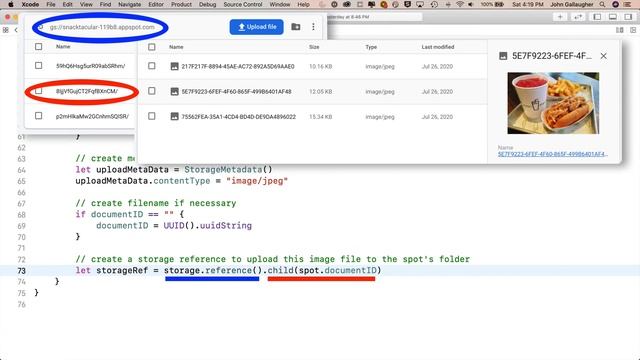Click the 15.34 KB size cell

click(320, 117)
